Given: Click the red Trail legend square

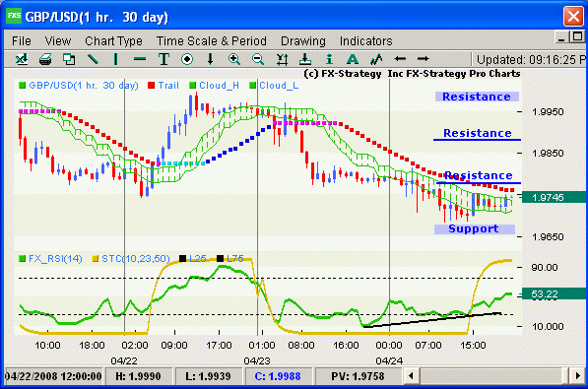Looking at the screenshot, I should 151,86.
